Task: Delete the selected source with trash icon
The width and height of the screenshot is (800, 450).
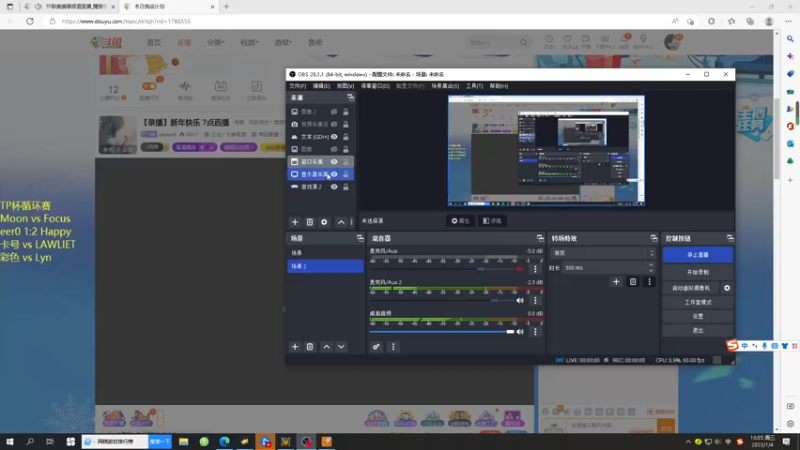Action: pyautogui.click(x=310, y=222)
